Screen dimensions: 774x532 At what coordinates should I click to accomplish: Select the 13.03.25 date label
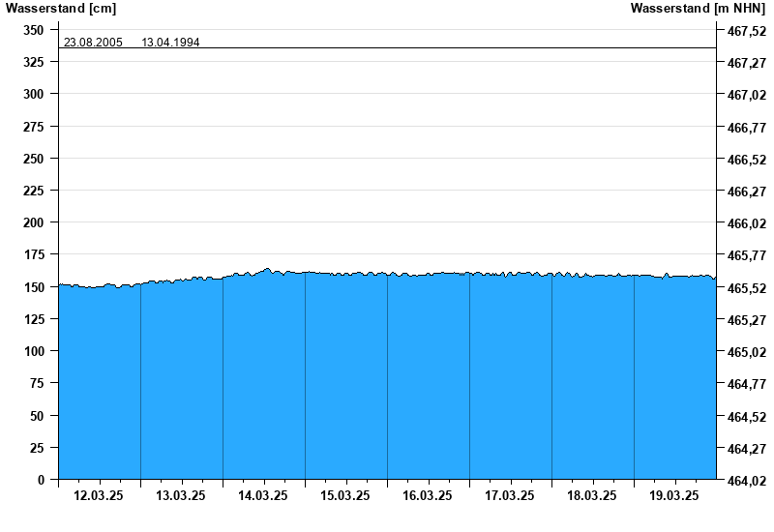click(181, 495)
